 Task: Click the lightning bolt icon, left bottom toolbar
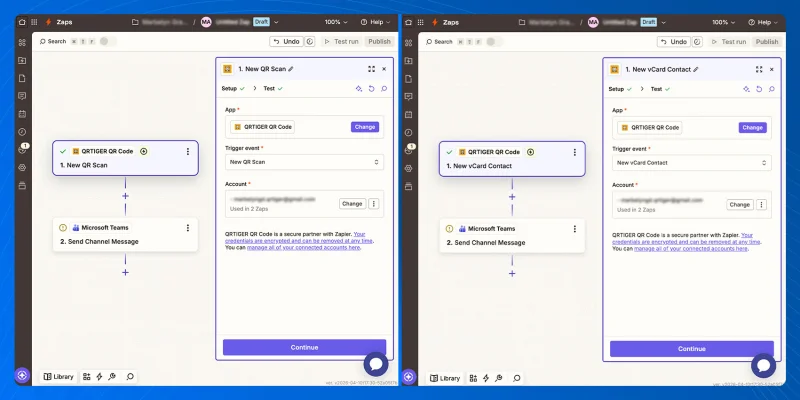[99, 377]
